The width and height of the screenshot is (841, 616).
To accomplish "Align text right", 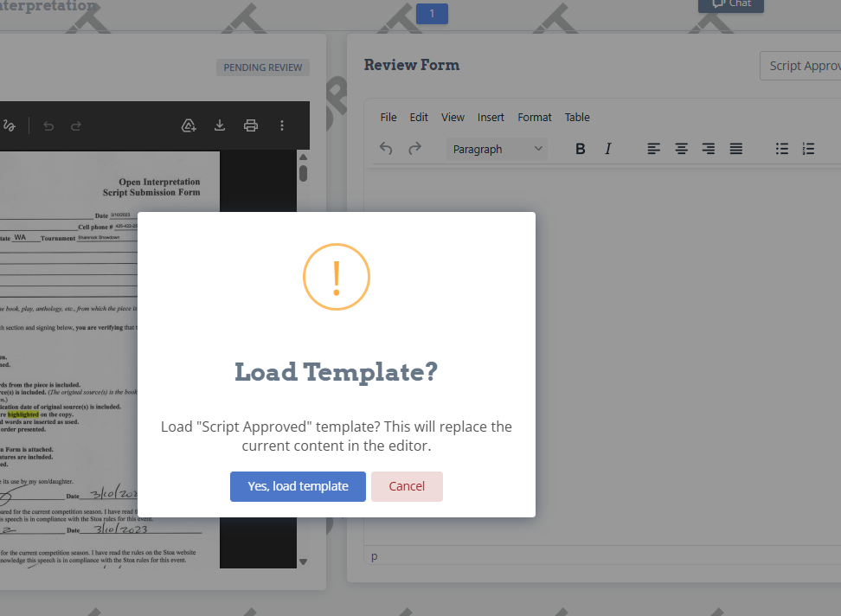I will [x=709, y=149].
